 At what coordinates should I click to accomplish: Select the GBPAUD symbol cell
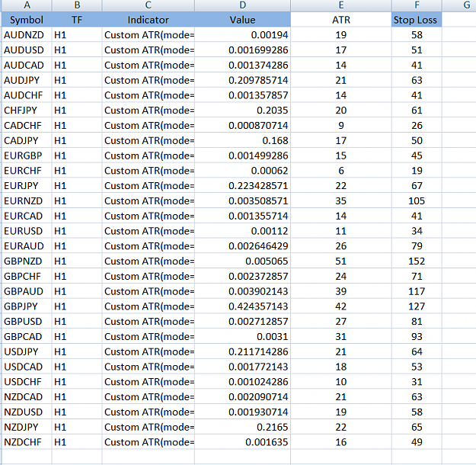point(27,291)
